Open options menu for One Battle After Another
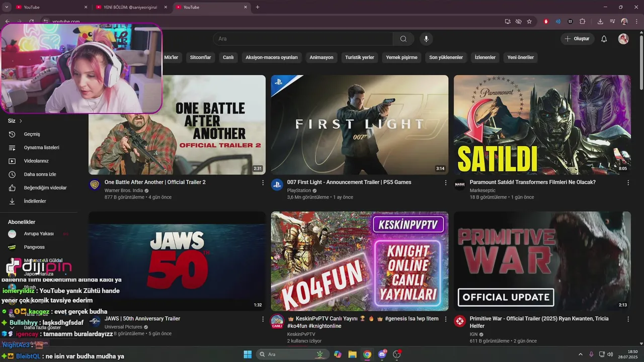Screen dimensions: 644x362 click(263, 183)
